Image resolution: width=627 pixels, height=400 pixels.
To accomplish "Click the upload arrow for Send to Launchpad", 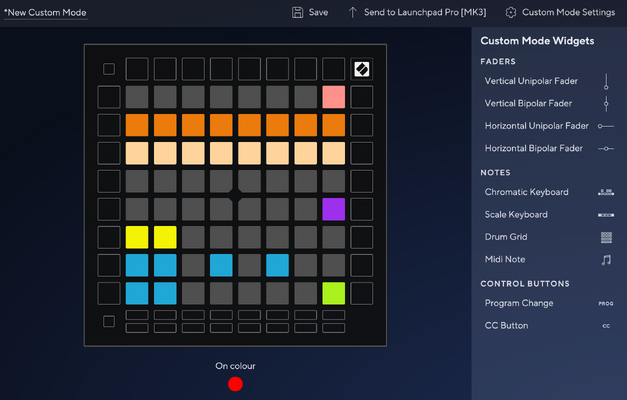I will click(x=352, y=12).
